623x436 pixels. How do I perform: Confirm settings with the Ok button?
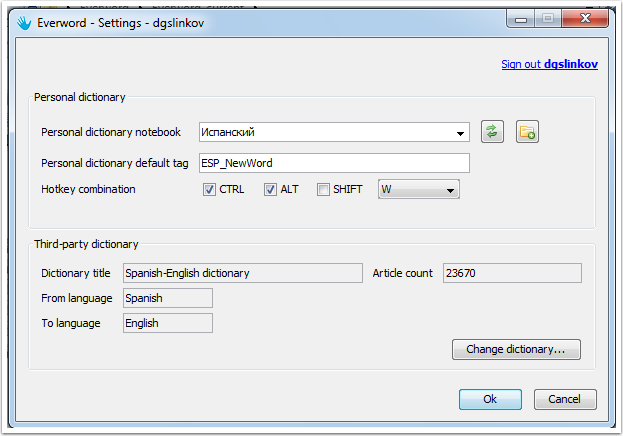pos(490,399)
